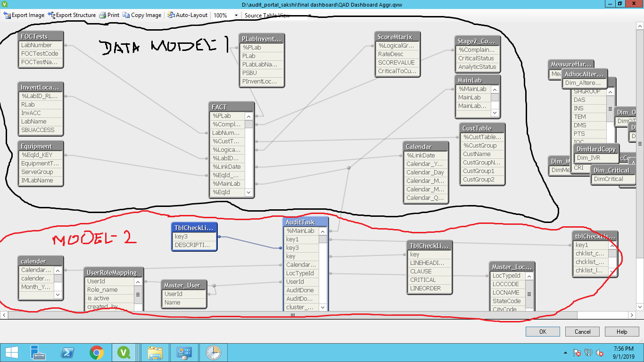Click CustName field in CustTable
Image resolution: width=644 pixels, height=362 pixels.
coord(482,154)
